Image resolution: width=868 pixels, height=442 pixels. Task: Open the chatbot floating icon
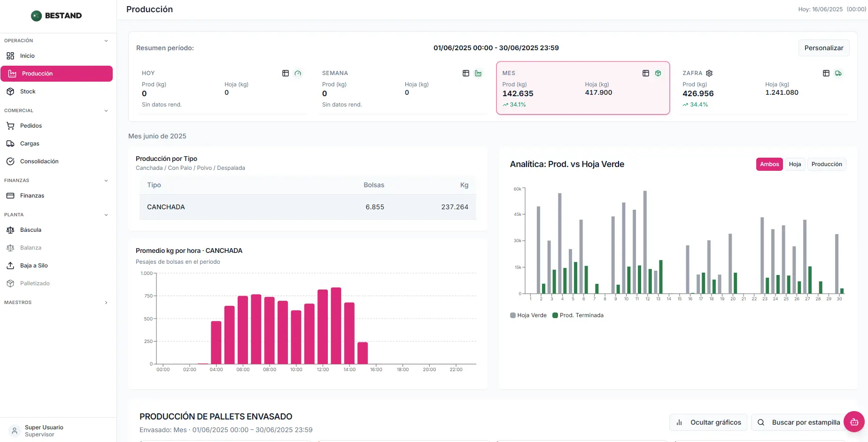tap(854, 422)
